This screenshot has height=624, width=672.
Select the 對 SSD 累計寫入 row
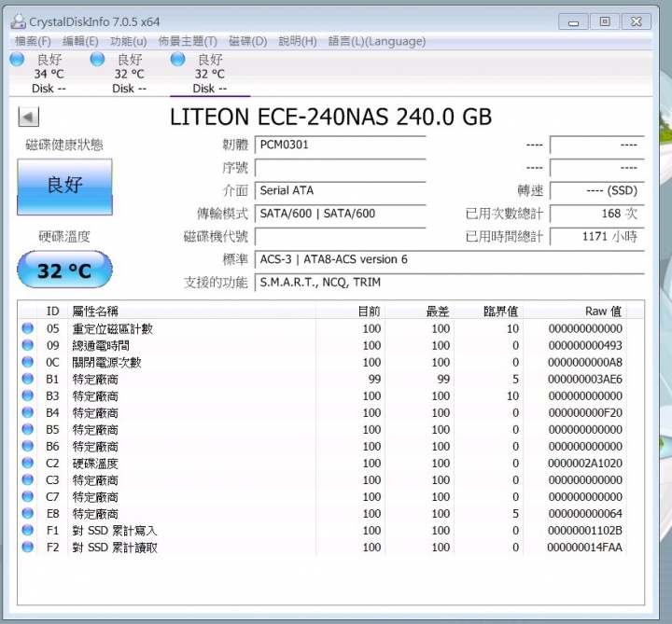tap(323, 530)
